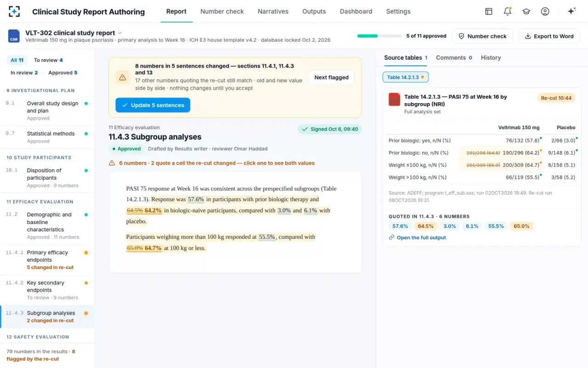Select the Table 14.2.1.3 chip
Viewport: 588px width, 368px height.
pos(406,77)
